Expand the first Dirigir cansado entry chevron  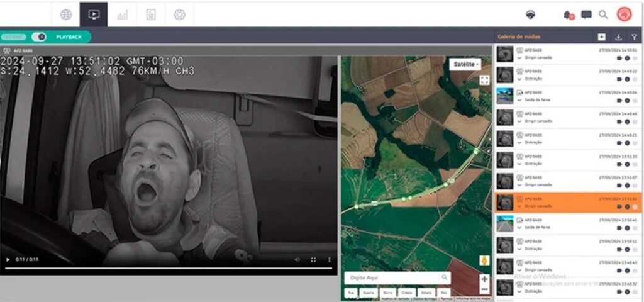519,57
